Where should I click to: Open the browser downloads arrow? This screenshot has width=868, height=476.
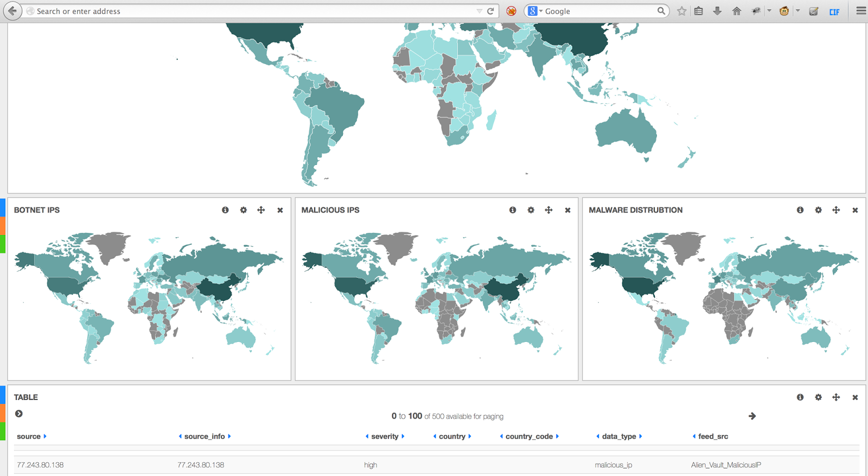pos(717,11)
